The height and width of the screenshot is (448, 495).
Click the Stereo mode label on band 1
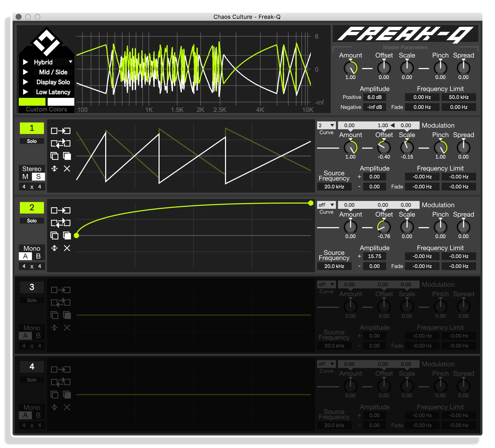click(32, 169)
